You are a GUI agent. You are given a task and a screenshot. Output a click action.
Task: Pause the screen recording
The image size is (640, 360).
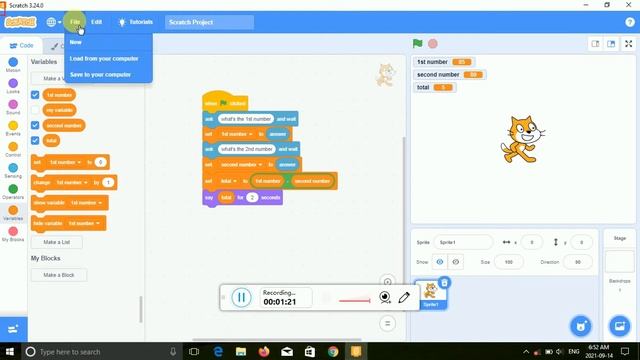click(x=241, y=298)
